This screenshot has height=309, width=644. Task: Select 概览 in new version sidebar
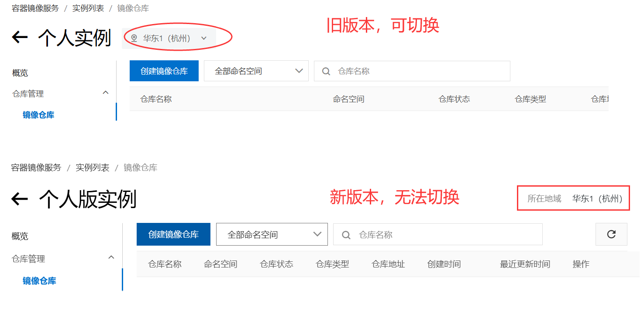[20, 236]
